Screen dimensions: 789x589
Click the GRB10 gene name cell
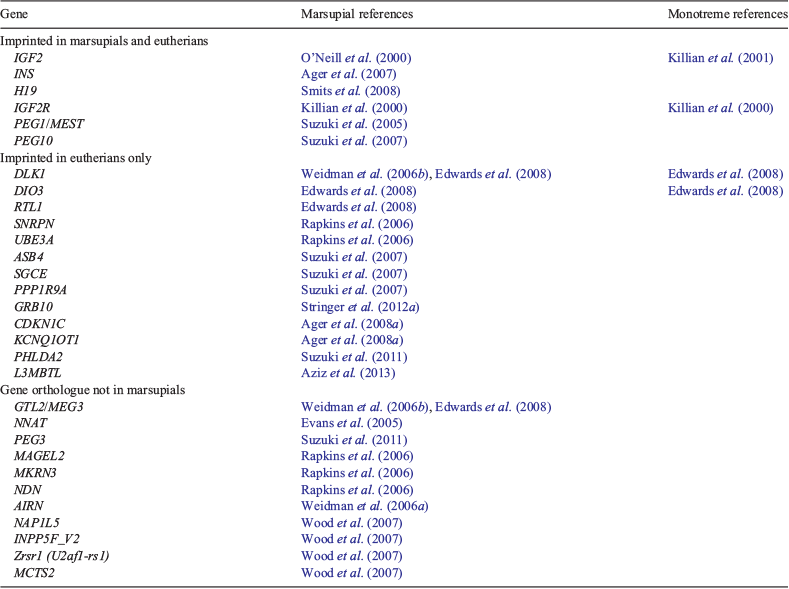[33, 307]
